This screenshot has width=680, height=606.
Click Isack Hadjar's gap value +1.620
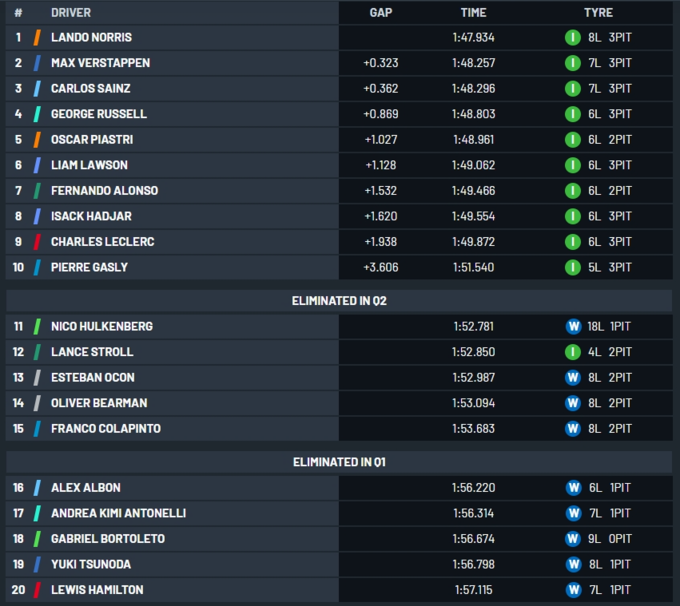[x=381, y=216]
